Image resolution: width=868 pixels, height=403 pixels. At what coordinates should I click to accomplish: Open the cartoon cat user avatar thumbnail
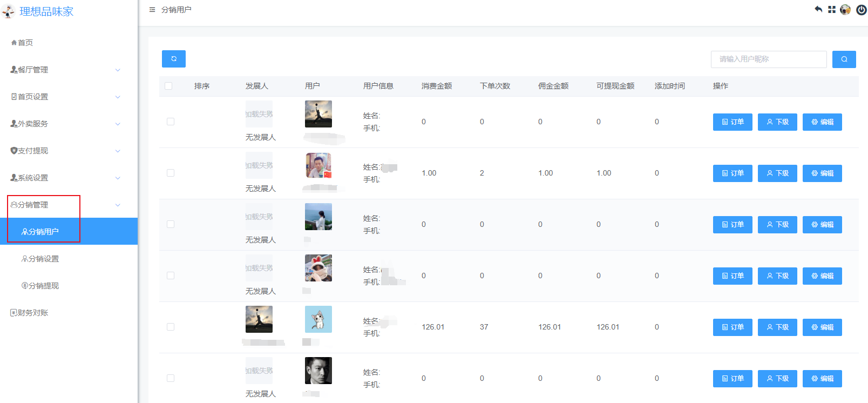(318, 319)
